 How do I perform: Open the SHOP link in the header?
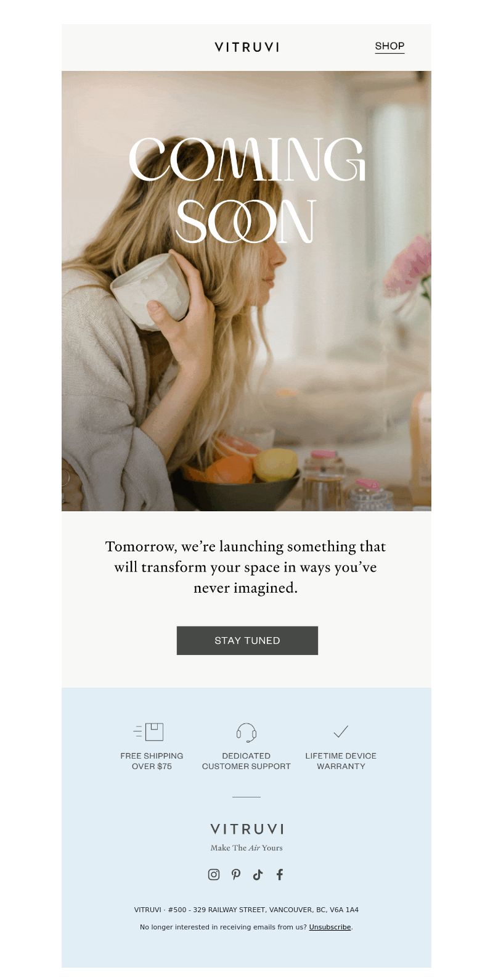[389, 46]
